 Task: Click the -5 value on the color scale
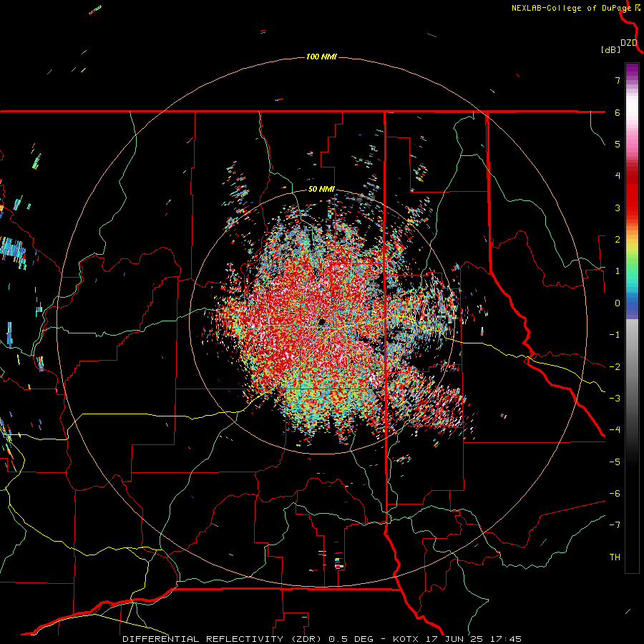(x=615, y=462)
